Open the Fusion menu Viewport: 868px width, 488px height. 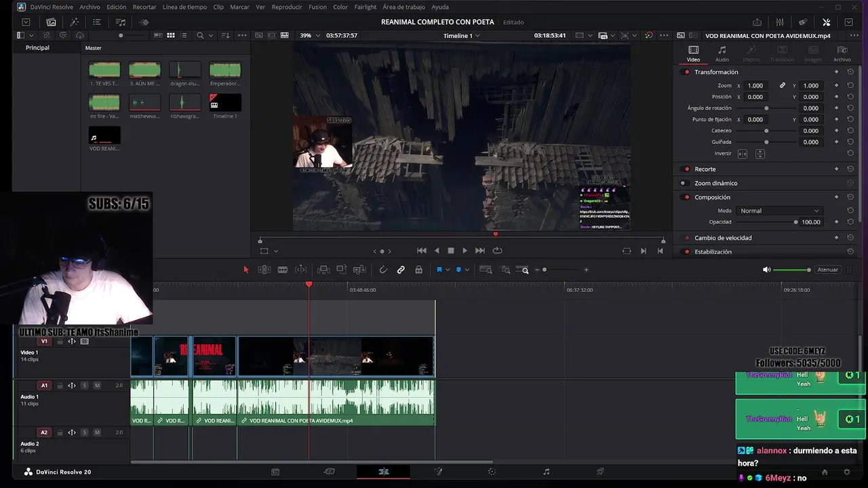[317, 7]
